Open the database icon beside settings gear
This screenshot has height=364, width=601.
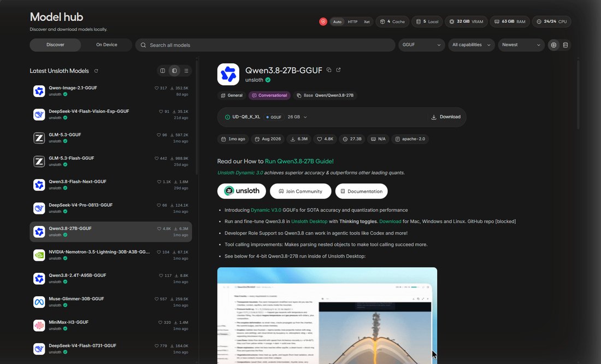tap(565, 45)
